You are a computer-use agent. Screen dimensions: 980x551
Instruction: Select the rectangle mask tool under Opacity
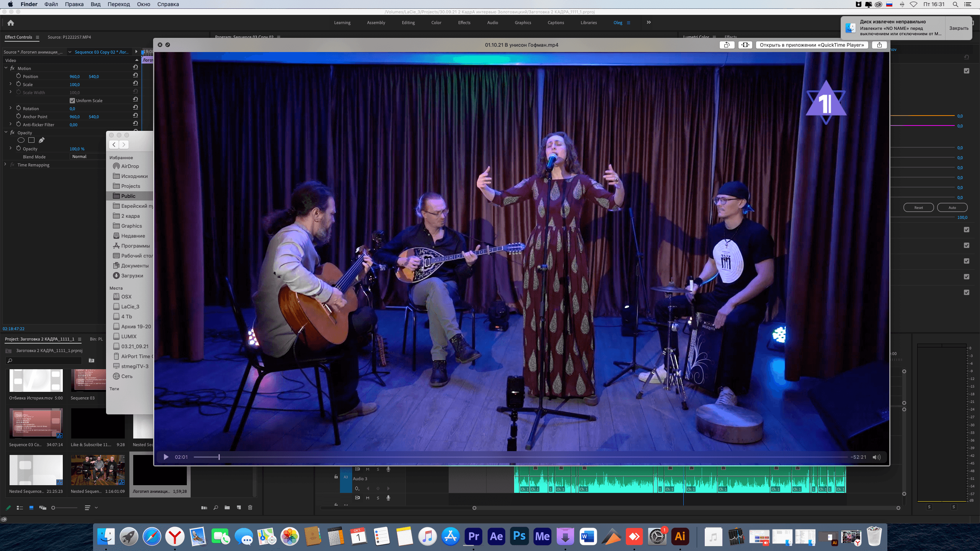click(31, 140)
